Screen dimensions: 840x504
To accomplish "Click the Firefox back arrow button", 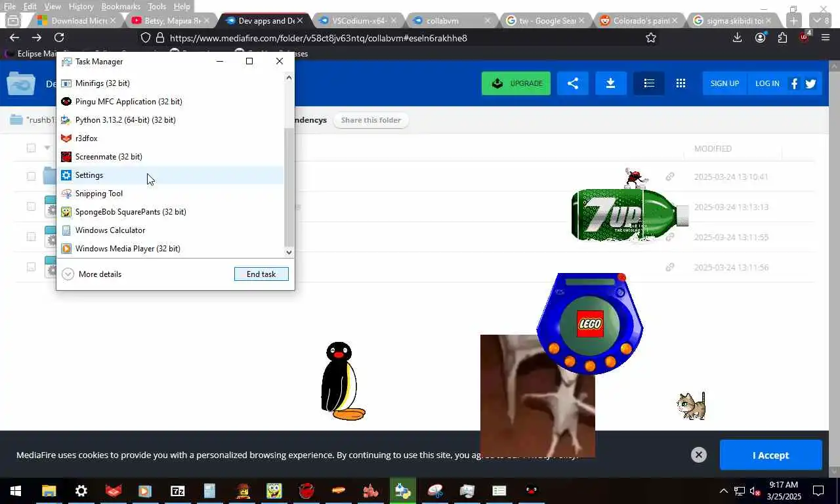I will (14, 38).
